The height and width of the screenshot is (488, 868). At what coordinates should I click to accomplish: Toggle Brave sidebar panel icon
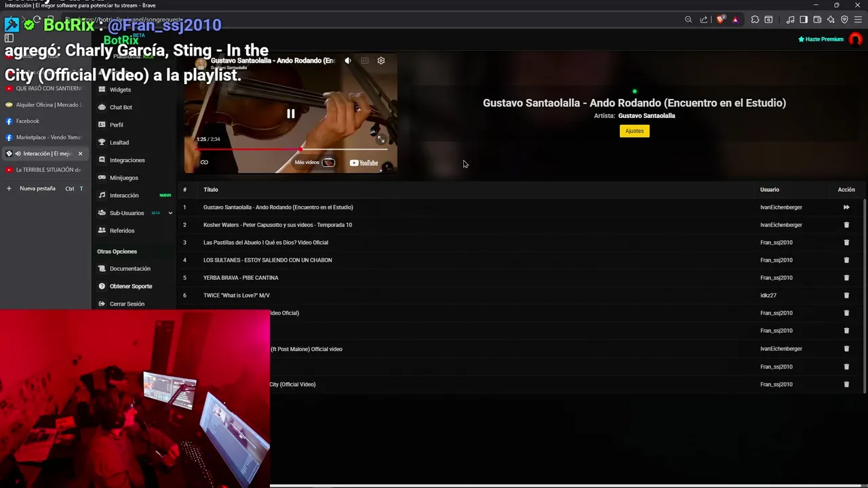[x=804, y=20]
